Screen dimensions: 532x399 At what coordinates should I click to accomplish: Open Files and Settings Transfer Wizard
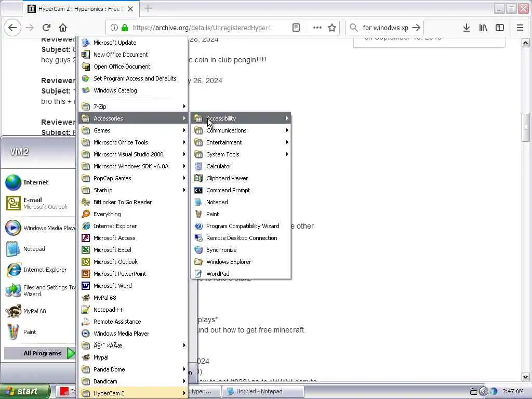coord(39,291)
